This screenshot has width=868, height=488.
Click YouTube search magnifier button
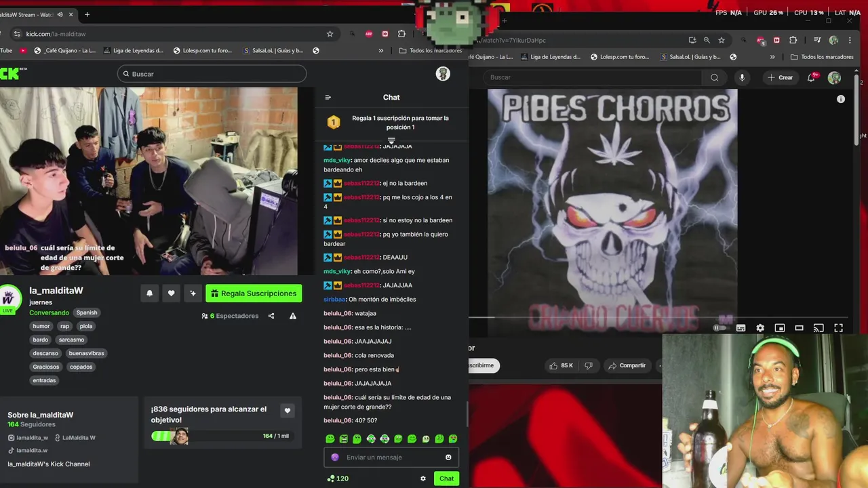tap(714, 77)
